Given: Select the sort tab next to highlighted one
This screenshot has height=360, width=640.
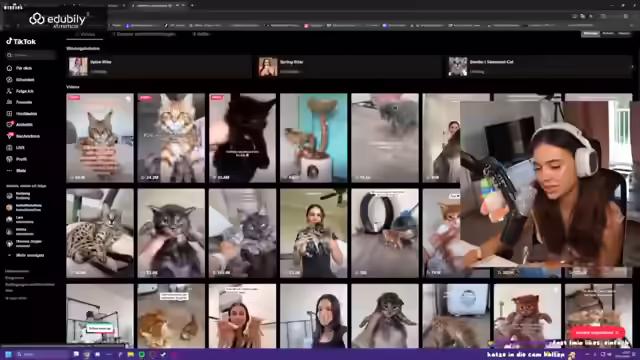Looking at the screenshot, I should [608, 33].
